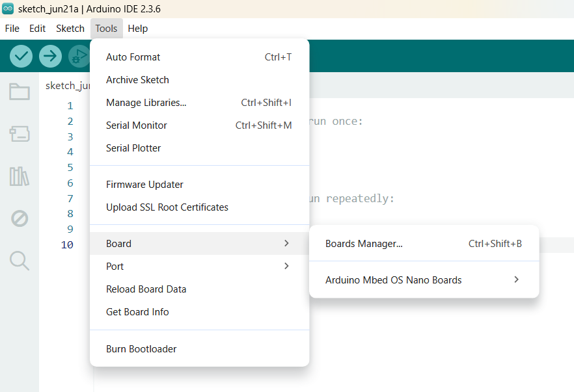This screenshot has width=574, height=392.
Task: Click Get Board Info entry
Action: [200, 311]
